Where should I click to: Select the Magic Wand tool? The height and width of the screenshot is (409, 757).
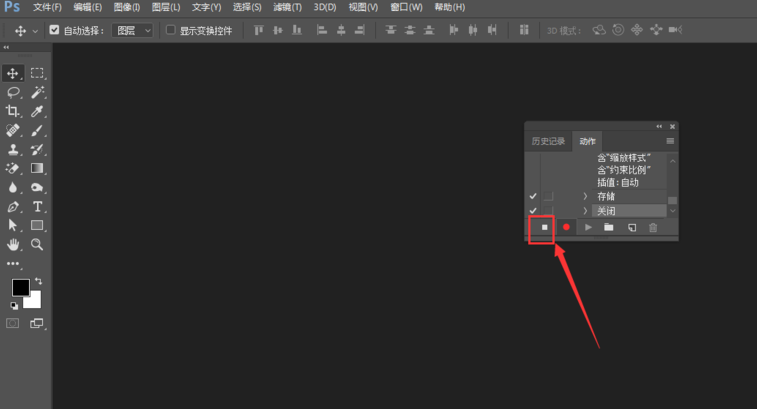point(37,92)
